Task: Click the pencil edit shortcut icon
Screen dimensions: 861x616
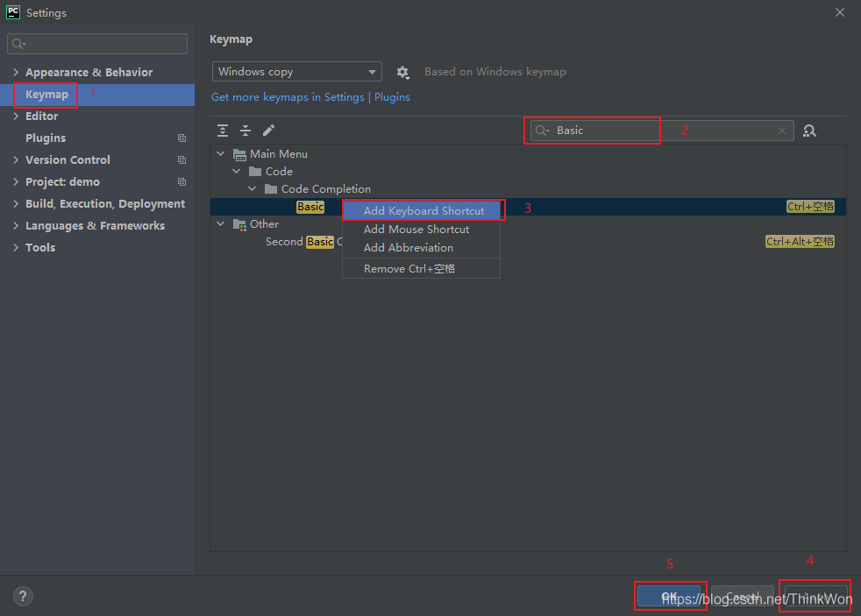Action: pos(268,131)
